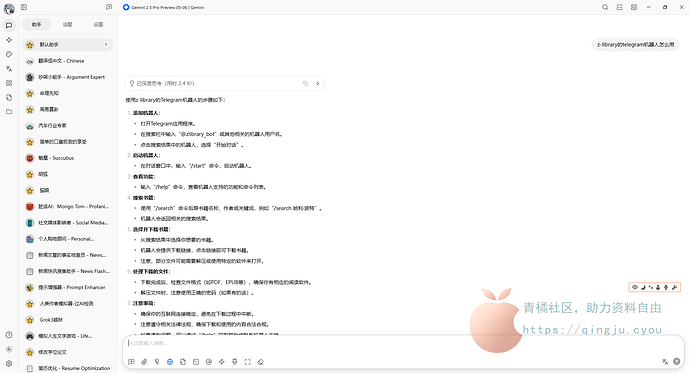Image resolution: width=690 pixels, height=373 pixels.
Task: Collapse the assistants sidebar panel
Action: point(24,7)
